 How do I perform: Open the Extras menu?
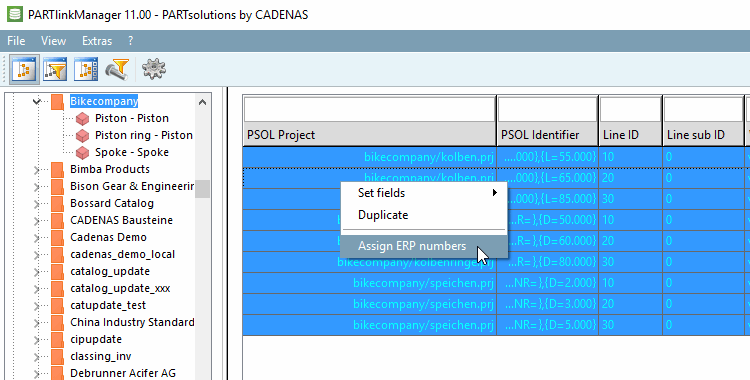97,41
